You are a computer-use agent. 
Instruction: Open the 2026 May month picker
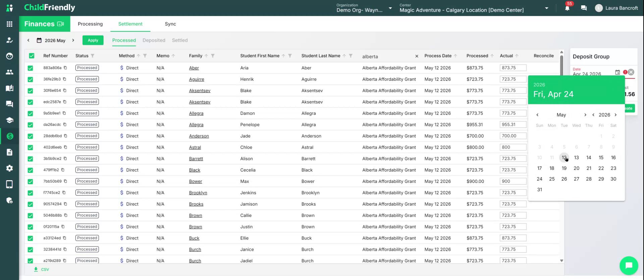click(51, 41)
